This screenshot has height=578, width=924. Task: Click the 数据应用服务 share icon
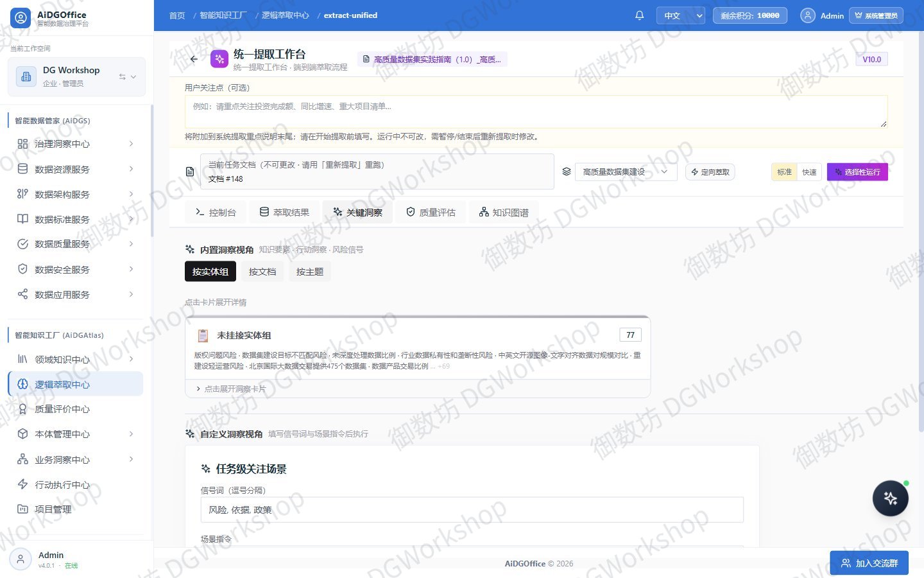[x=22, y=294]
